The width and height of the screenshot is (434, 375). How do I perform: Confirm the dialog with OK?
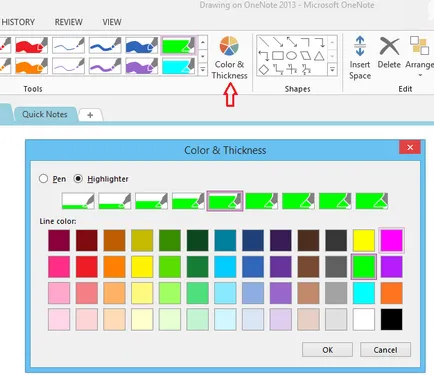point(327,350)
